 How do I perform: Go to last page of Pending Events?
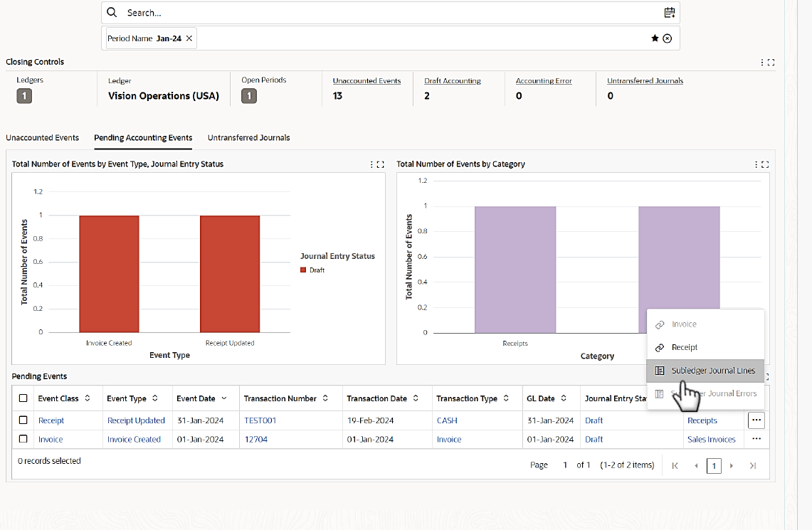[752, 465]
